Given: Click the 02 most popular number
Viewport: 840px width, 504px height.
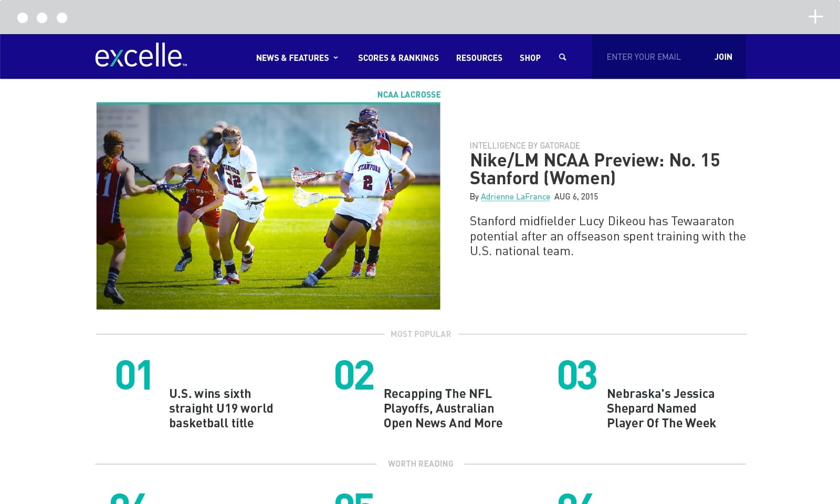Looking at the screenshot, I should tap(354, 375).
